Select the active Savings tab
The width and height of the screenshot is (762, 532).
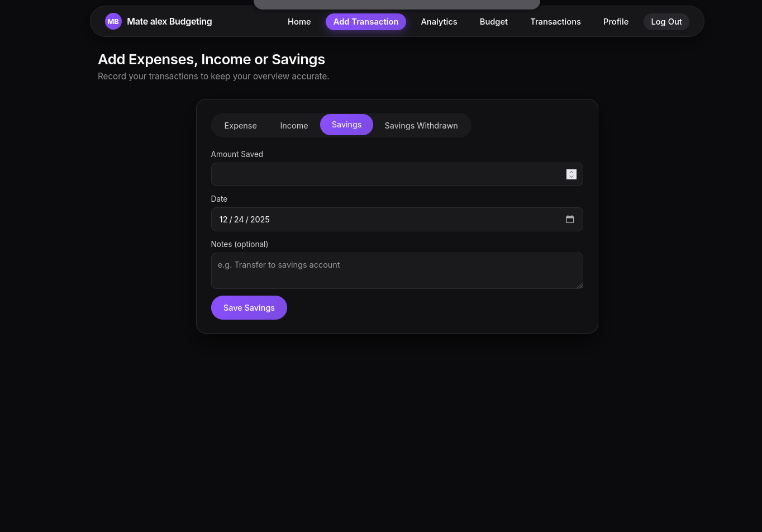coord(346,125)
